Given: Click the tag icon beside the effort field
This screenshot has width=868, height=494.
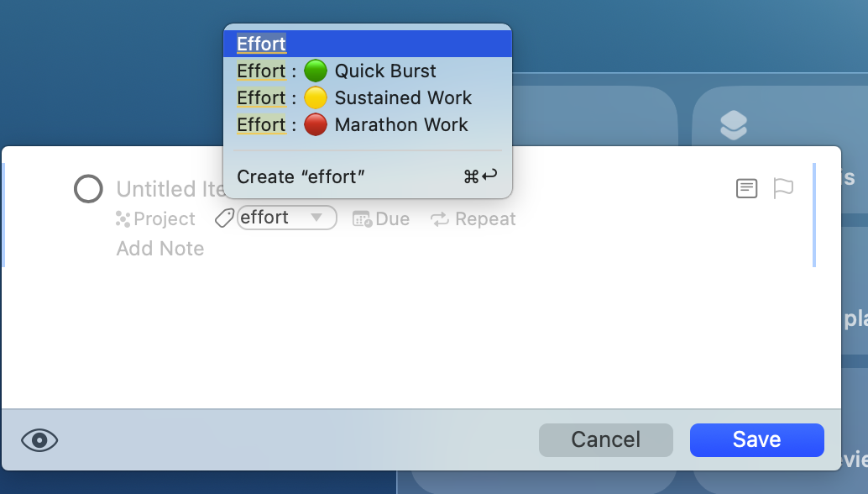Looking at the screenshot, I should [224, 219].
